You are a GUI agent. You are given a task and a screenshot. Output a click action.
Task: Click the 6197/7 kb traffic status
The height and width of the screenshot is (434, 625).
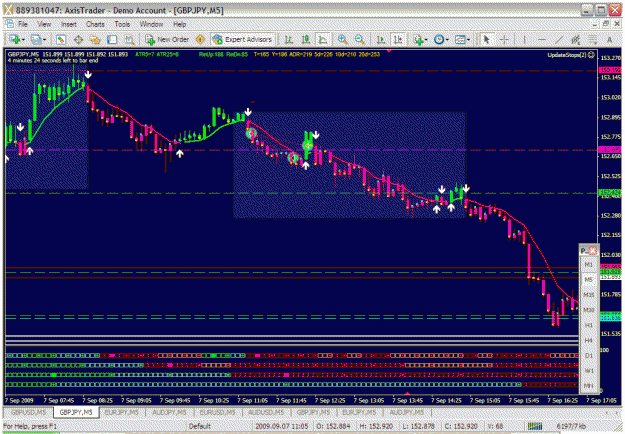coord(571,426)
